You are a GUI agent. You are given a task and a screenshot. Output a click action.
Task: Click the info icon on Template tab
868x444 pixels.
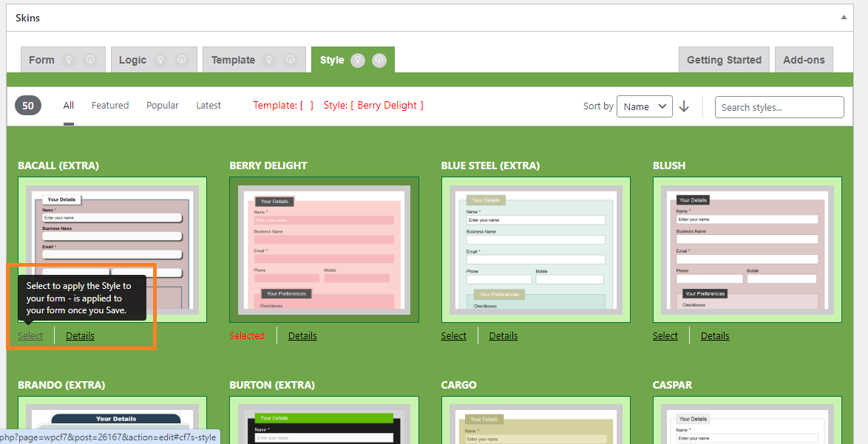coord(291,60)
